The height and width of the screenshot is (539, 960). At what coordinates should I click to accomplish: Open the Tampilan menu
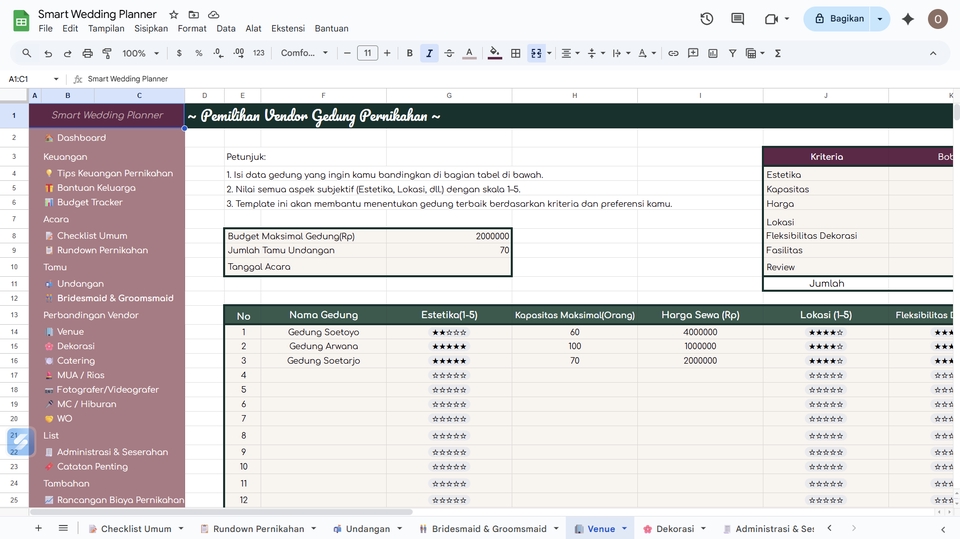[x=106, y=28]
